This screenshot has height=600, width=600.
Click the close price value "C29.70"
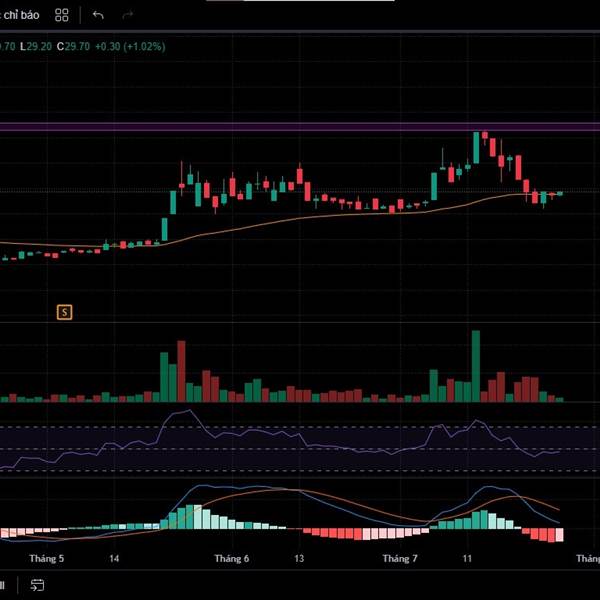[73, 47]
